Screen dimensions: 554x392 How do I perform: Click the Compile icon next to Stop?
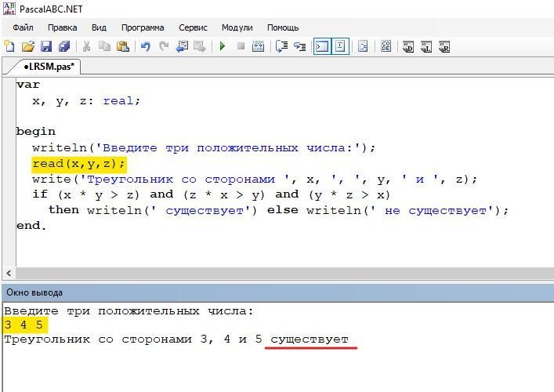coord(259,46)
